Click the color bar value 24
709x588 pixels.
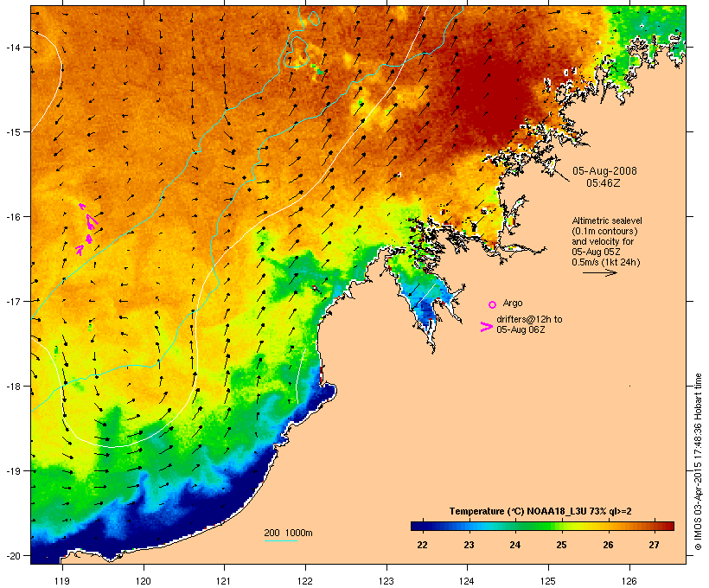click(514, 545)
